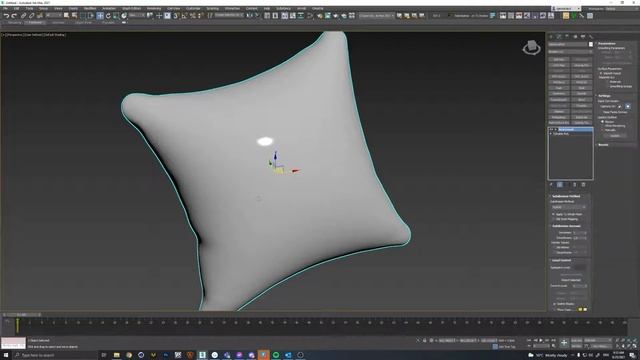Activate the Select and Uniform Scale tool
Image resolution: width=640 pixels, height=360 pixels.
[116, 16]
